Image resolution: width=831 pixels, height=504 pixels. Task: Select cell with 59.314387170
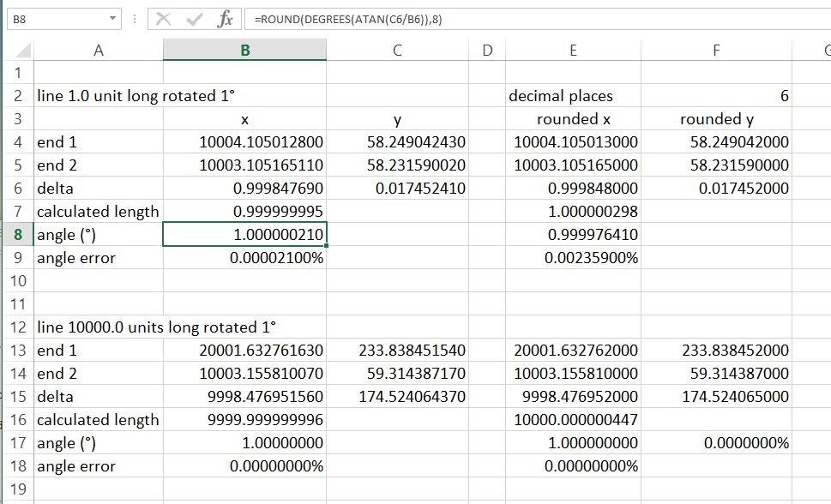click(397, 373)
